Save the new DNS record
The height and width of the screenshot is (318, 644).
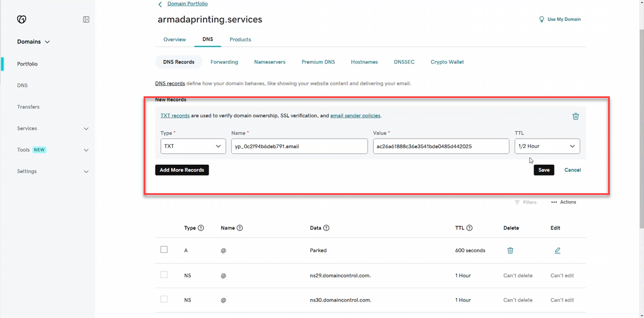pyautogui.click(x=544, y=170)
